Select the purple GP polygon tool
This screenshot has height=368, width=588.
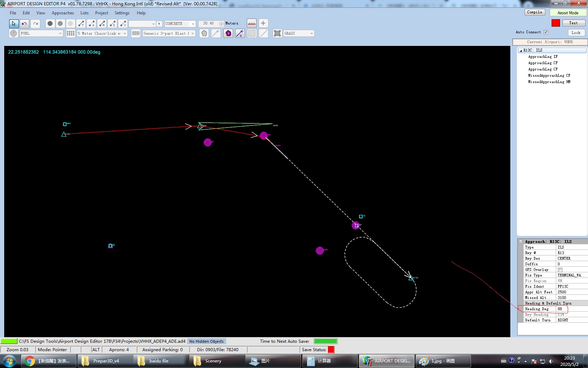[228, 33]
